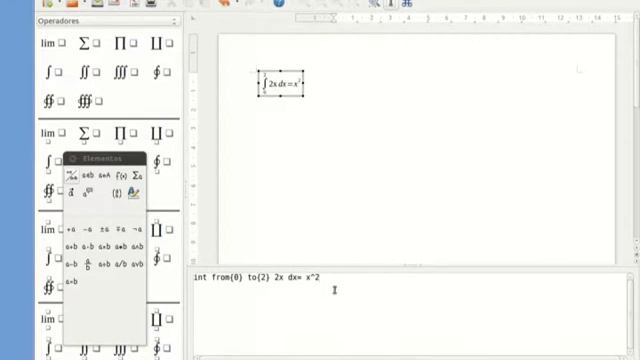The width and height of the screenshot is (640, 360).
Task: Insert the a-b subtraction element
Action: click(71, 264)
